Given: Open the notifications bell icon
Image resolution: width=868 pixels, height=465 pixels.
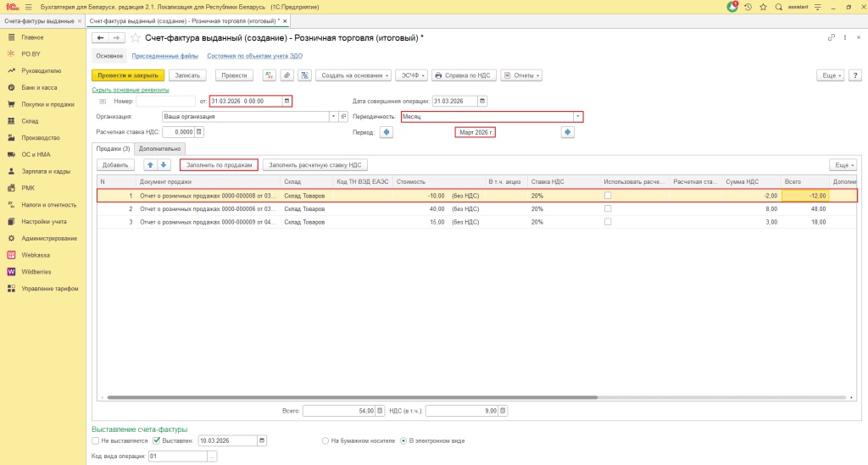Looking at the screenshot, I should pyautogui.click(x=732, y=7).
